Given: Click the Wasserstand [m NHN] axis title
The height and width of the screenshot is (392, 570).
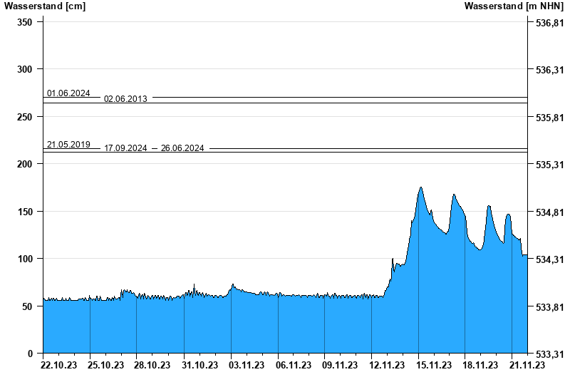Looking at the screenshot, I should (514, 6).
